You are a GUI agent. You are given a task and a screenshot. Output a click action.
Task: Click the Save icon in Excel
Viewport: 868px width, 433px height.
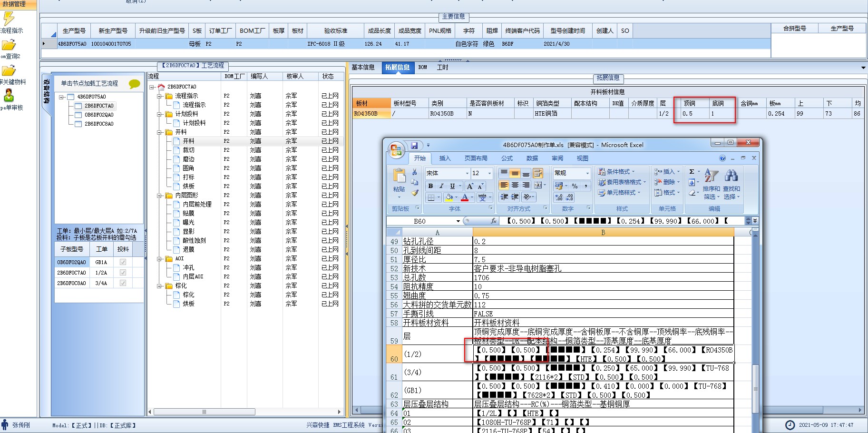tap(414, 145)
